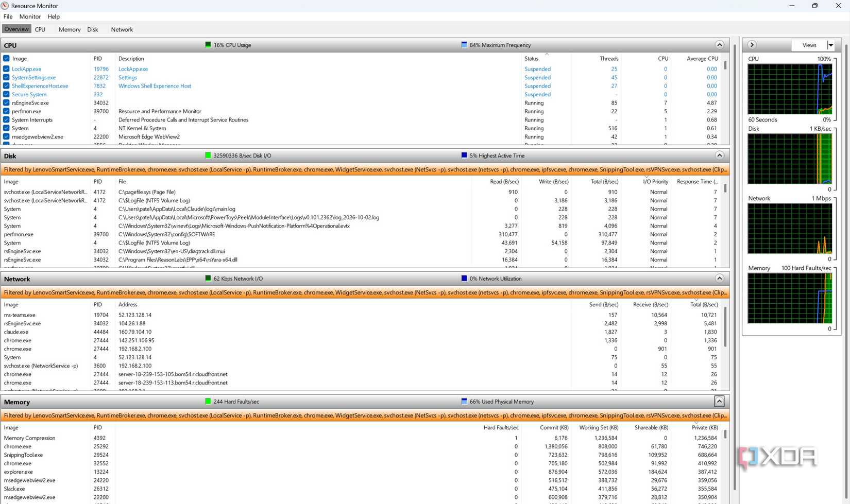Untick the System Interrupts checkbox

(x=6, y=120)
